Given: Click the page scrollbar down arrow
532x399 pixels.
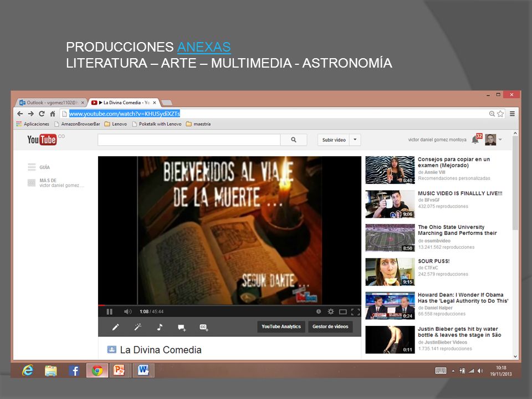Looking at the screenshot, I should 515,356.
